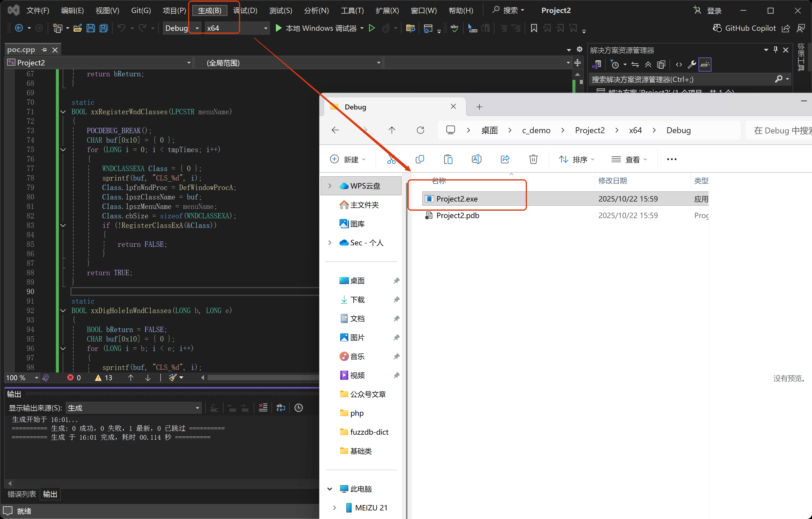Screen dimensions: 812x519
Task: Pin the Solution Explorer panel
Action: point(775,50)
